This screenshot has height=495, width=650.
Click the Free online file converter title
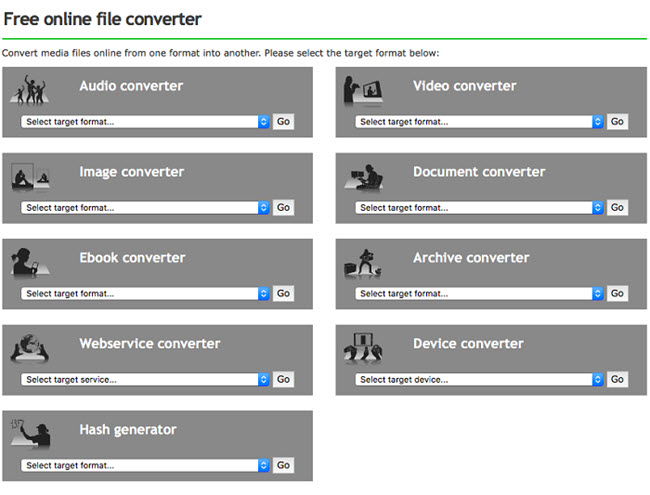point(102,19)
